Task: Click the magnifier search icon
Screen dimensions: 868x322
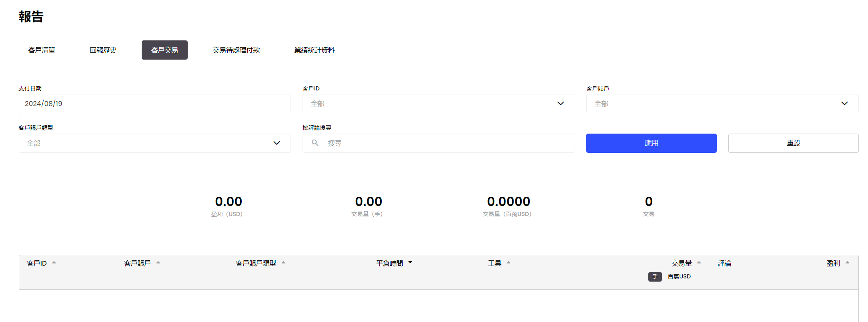Action: pos(315,143)
